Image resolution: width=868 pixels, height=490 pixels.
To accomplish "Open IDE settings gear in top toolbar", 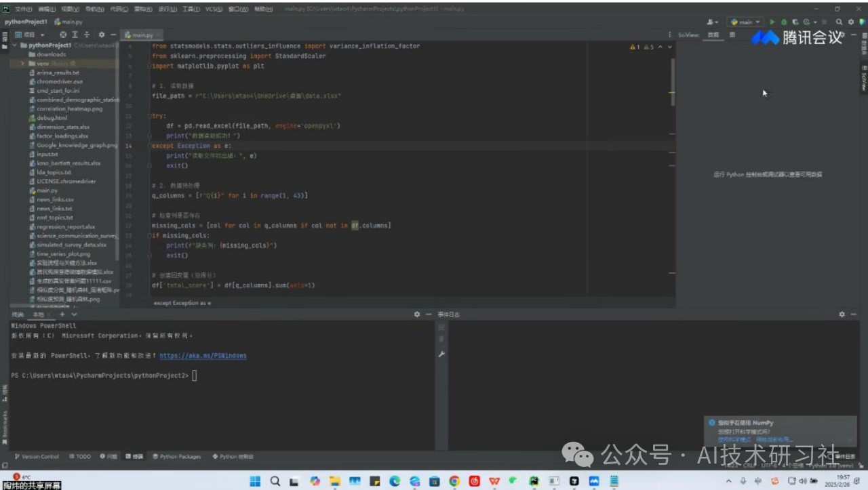I will tap(850, 22).
